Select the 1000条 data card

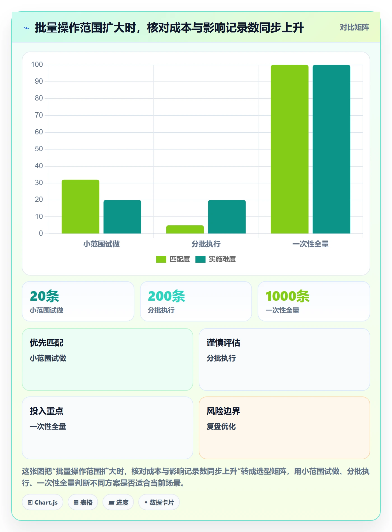tap(314, 301)
